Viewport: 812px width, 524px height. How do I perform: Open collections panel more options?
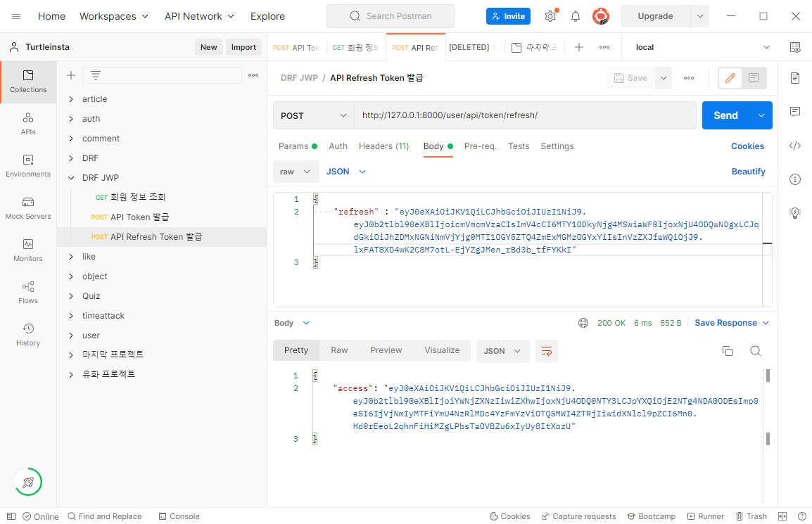253,75
